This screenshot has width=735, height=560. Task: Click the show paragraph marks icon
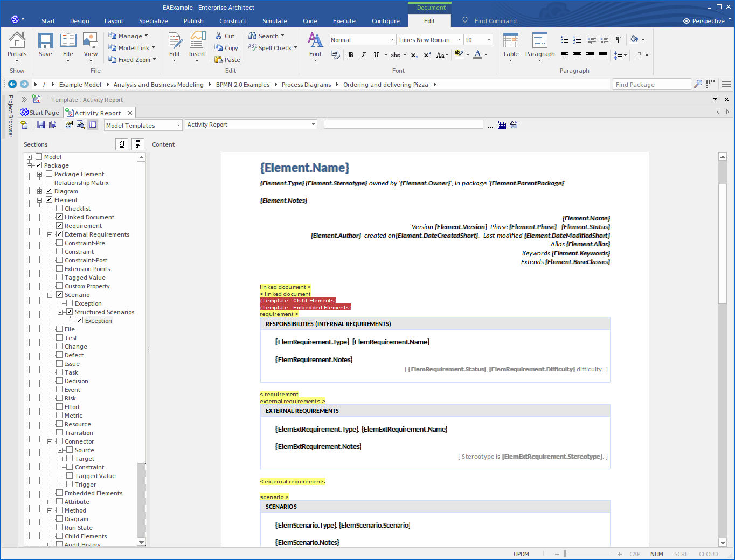coord(619,40)
